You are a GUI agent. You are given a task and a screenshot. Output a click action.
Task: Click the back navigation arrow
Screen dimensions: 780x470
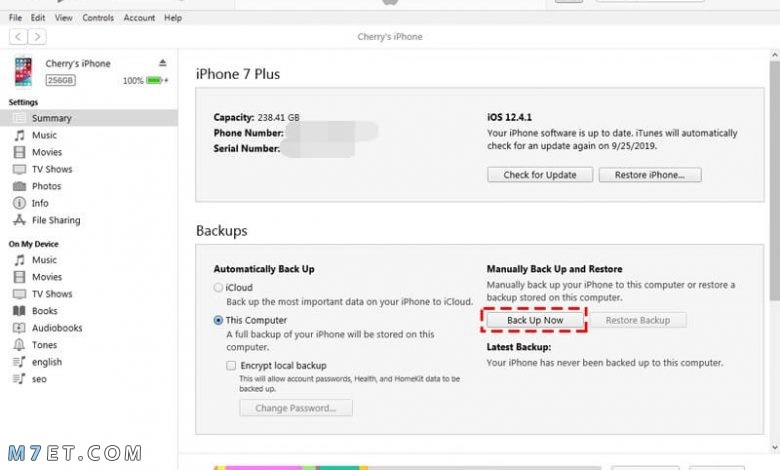18,36
